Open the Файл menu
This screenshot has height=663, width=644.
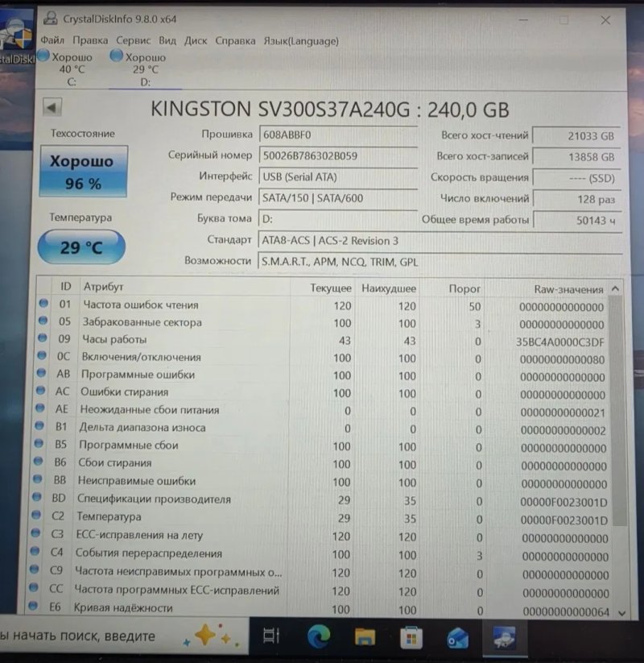pos(52,40)
